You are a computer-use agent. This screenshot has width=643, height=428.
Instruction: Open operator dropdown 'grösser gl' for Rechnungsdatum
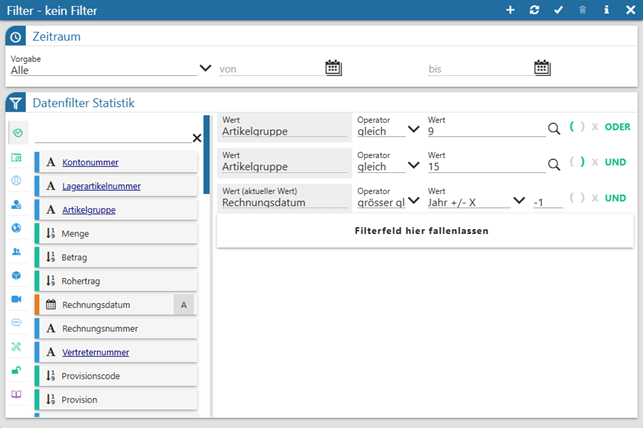coord(413,200)
